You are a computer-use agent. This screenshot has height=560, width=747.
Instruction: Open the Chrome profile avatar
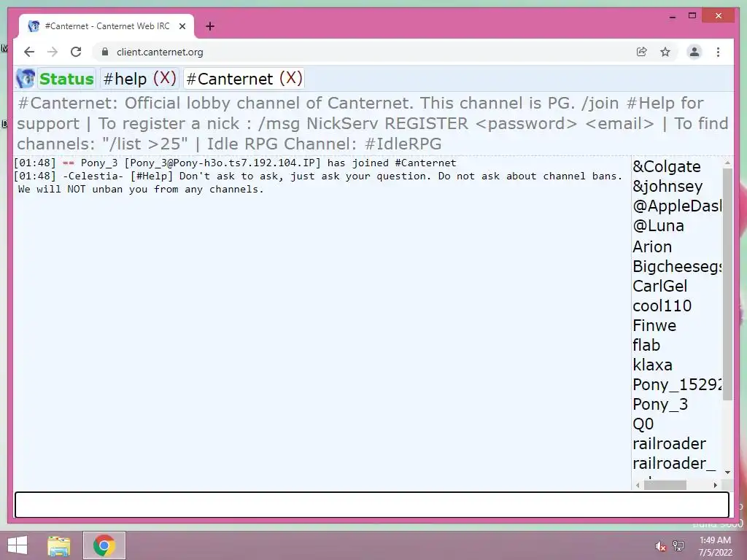pyautogui.click(x=694, y=52)
